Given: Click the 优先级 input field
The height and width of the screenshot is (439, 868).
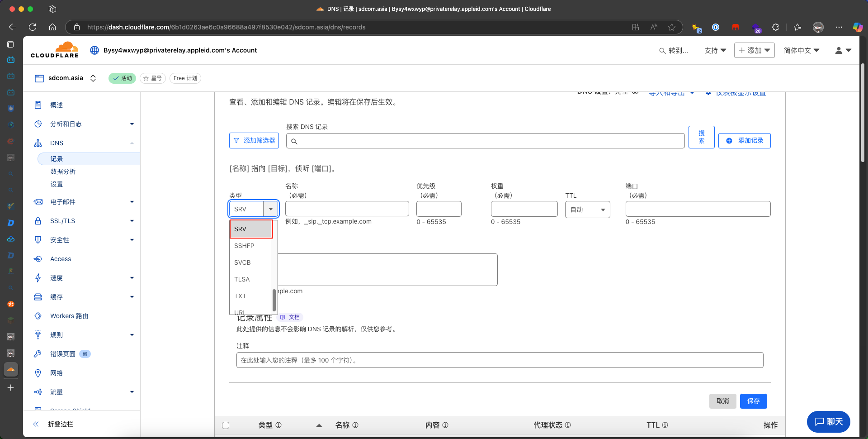Looking at the screenshot, I should (439, 209).
